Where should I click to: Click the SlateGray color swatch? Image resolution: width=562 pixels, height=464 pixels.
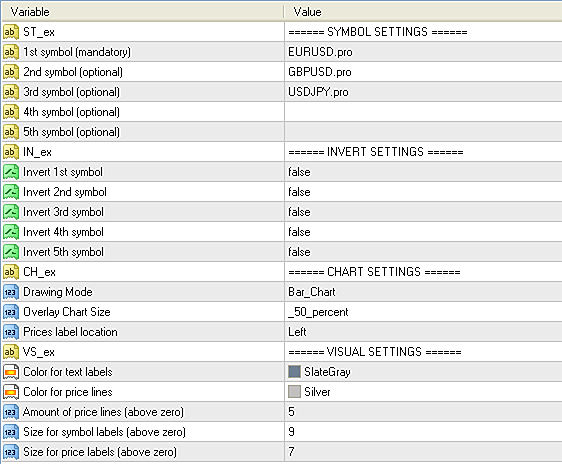(294, 372)
